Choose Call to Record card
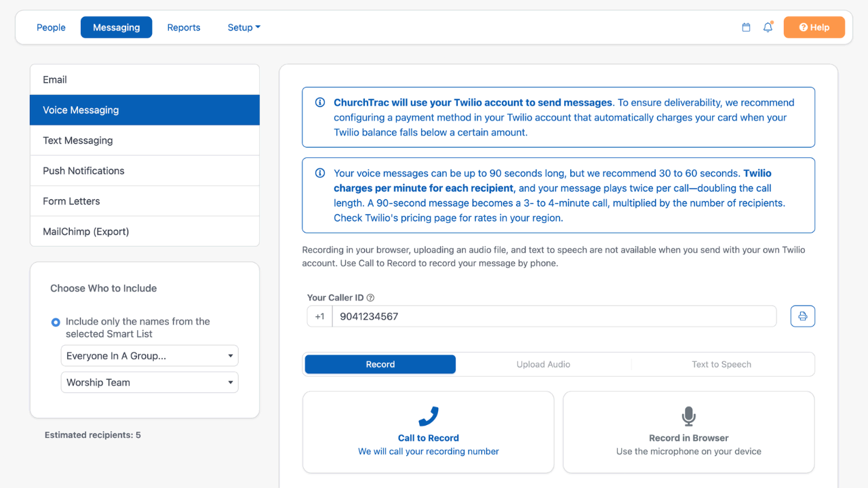 coord(429,432)
